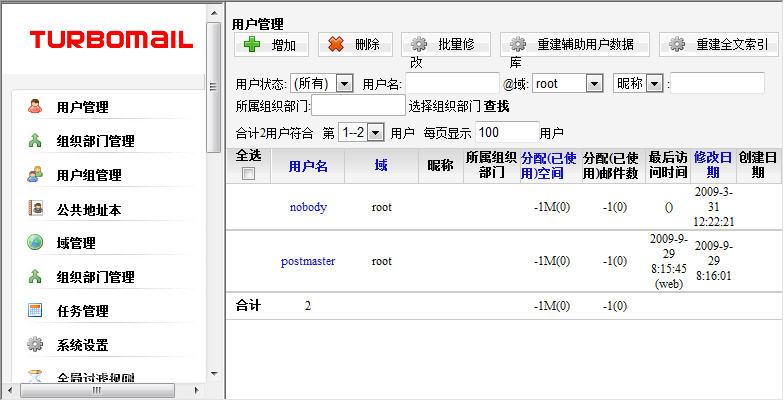
Task: Click the sidebar scroll down arrow
Action: 214,373
